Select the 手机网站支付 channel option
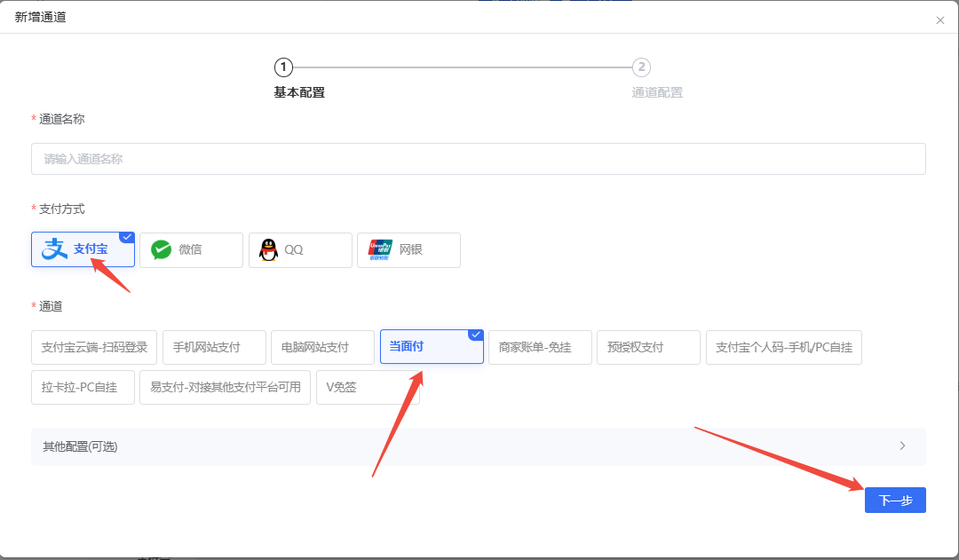Image resolution: width=959 pixels, height=560 pixels. click(213, 346)
